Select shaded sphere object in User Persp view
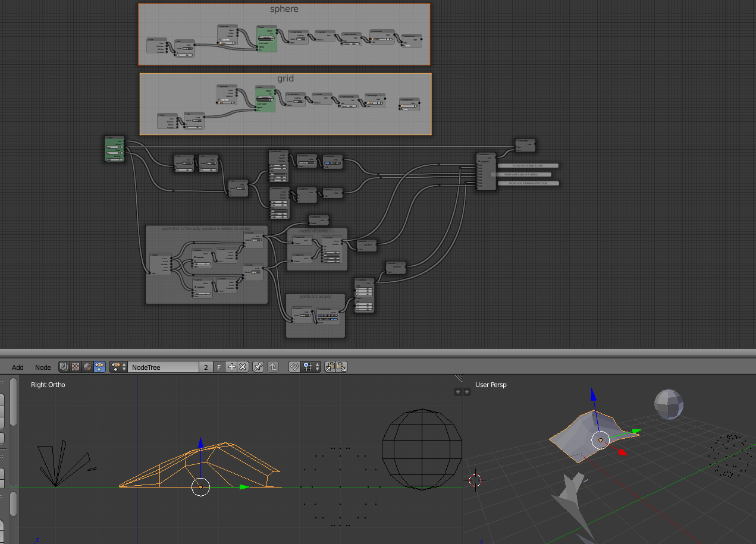756x544 pixels. pyautogui.click(x=669, y=405)
